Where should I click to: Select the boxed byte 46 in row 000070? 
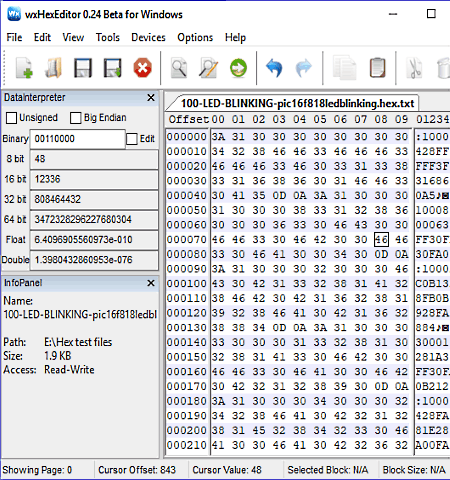tap(381, 240)
